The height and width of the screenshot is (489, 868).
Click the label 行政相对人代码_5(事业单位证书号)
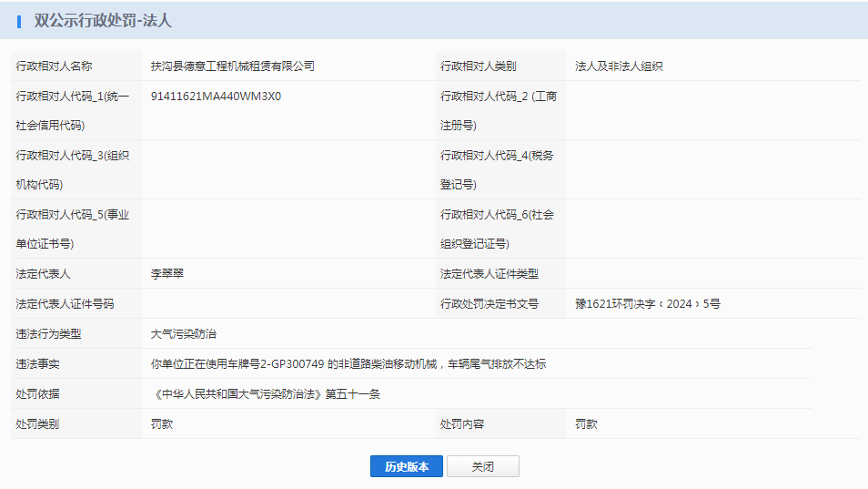point(73,229)
